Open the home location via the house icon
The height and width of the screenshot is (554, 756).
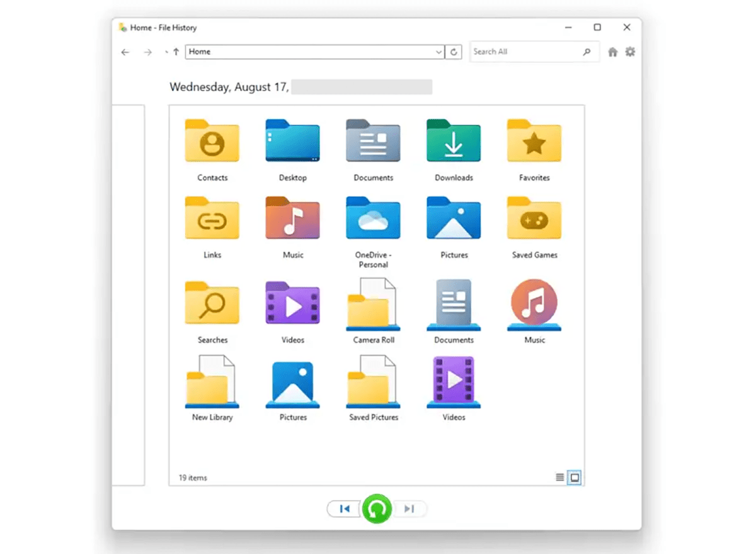click(x=612, y=52)
